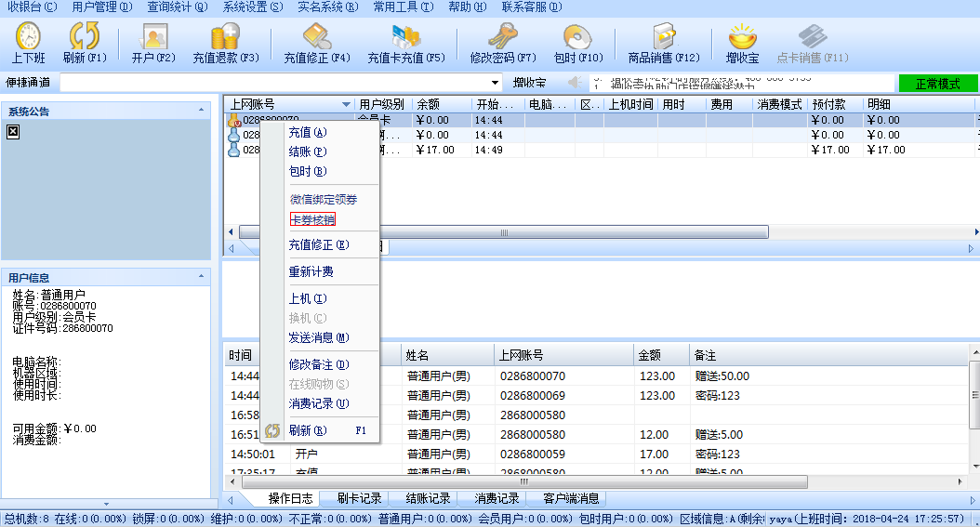Click the ¥17.00 balance cell

point(442,150)
